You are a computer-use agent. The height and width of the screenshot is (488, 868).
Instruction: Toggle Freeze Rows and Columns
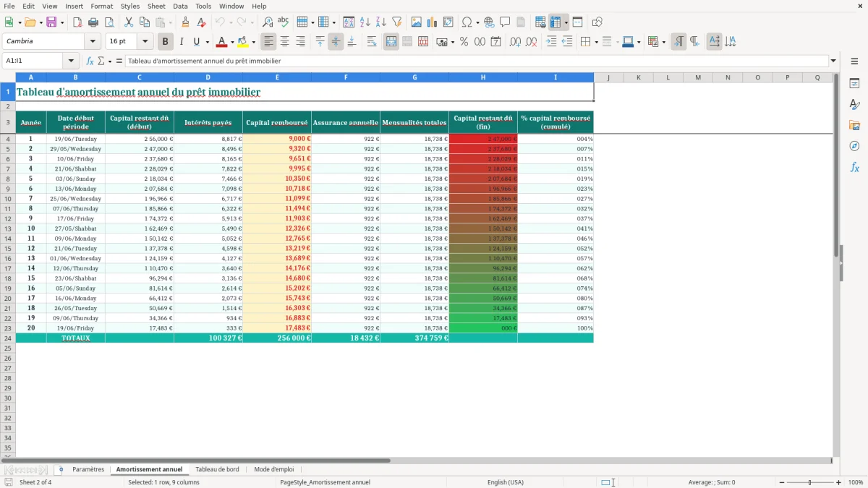[x=555, y=22]
